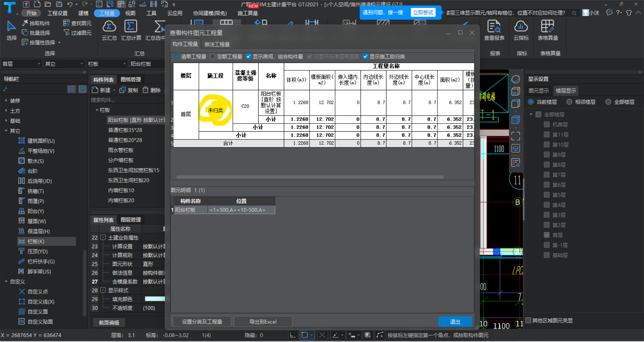Viewport: 644px width, 342px height.
Task: Click the 填充颜色 swatch
Action: [155, 299]
